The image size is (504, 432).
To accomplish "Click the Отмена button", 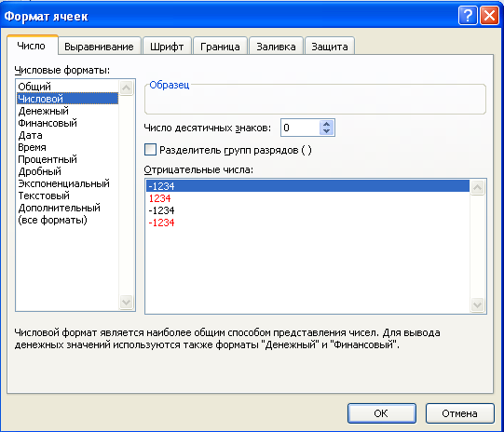I will click(x=459, y=413).
